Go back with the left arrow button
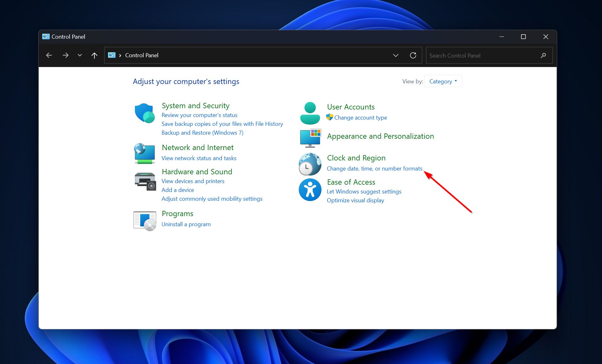602x364 pixels. 49,55
